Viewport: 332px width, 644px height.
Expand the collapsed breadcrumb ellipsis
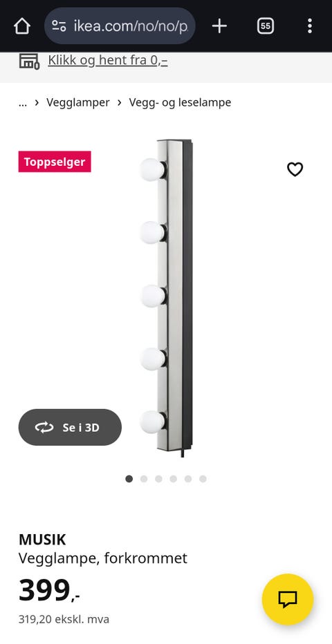point(23,103)
